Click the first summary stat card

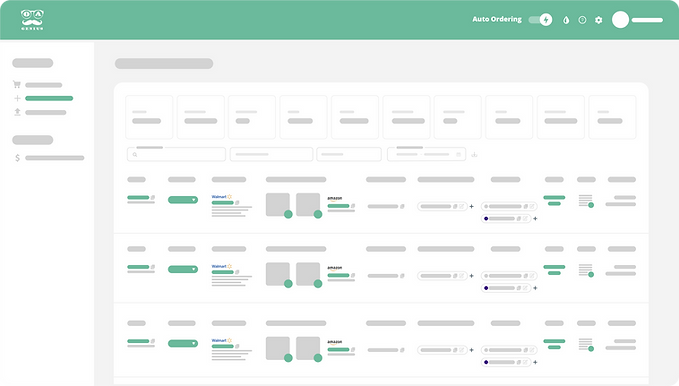149,117
